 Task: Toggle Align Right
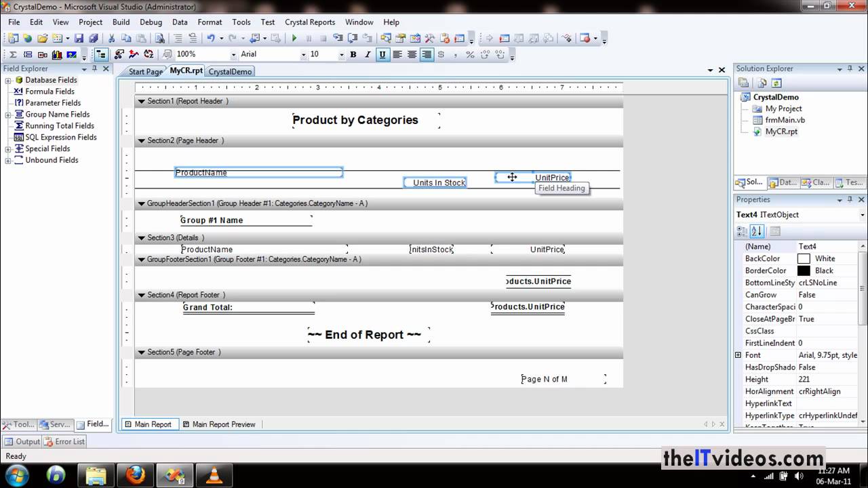pos(427,54)
